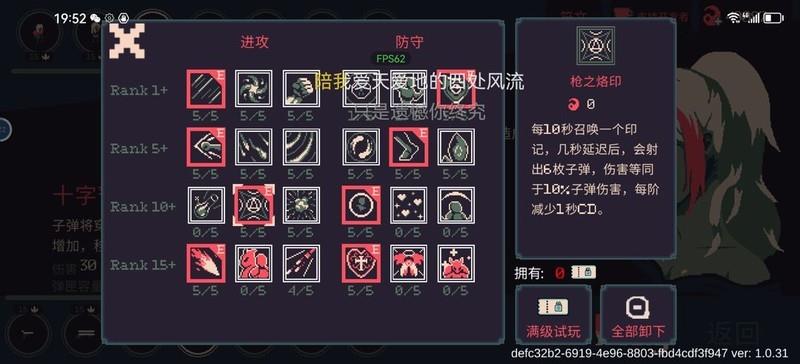Select the Rank 1+ swirling vortex skill icon
Image resolution: width=800 pixels, height=364 pixels.
pyautogui.click(x=254, y=89)
